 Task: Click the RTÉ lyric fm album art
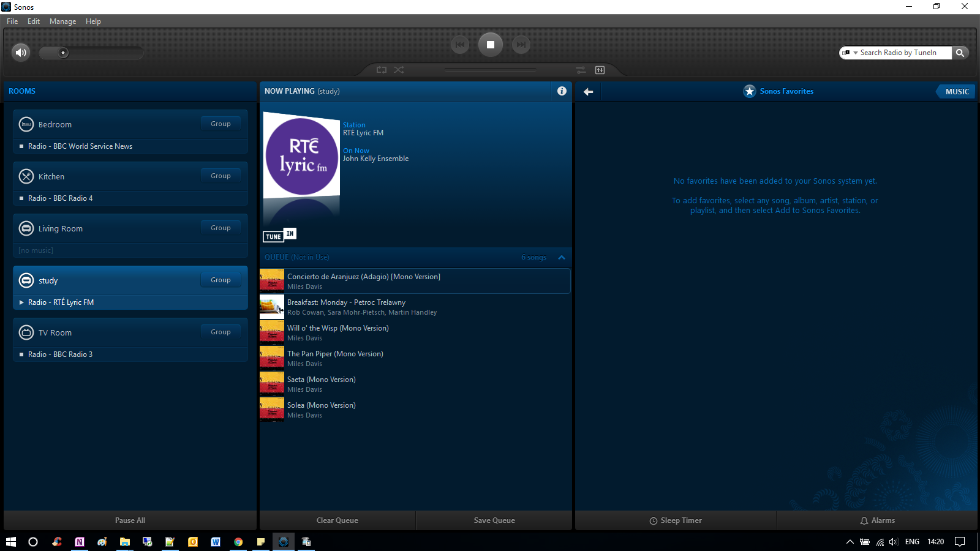pos(301,156)
